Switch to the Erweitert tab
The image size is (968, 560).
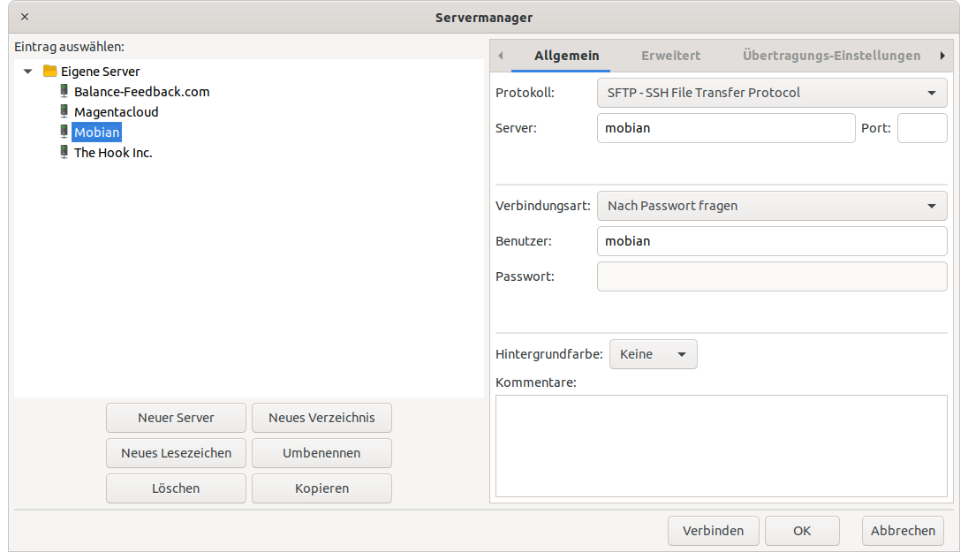[670, 56]
